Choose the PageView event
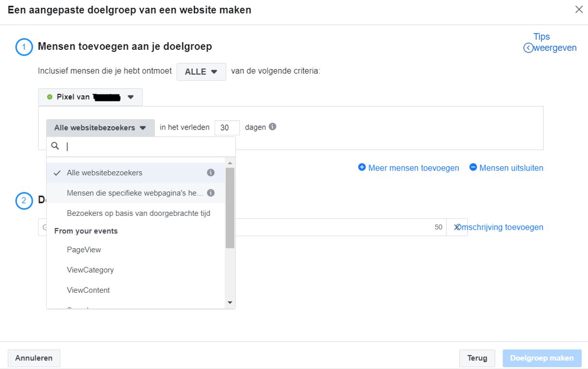 (136, 250)
